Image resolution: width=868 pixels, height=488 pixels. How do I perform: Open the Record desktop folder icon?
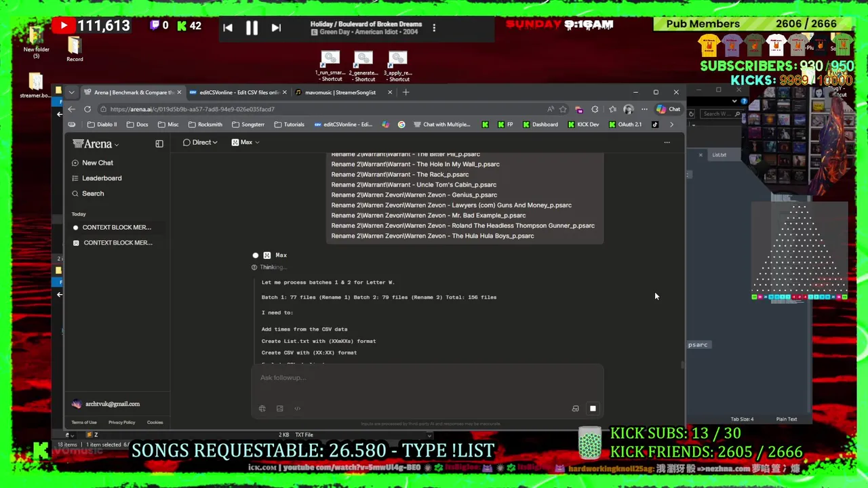pos(75,49)
